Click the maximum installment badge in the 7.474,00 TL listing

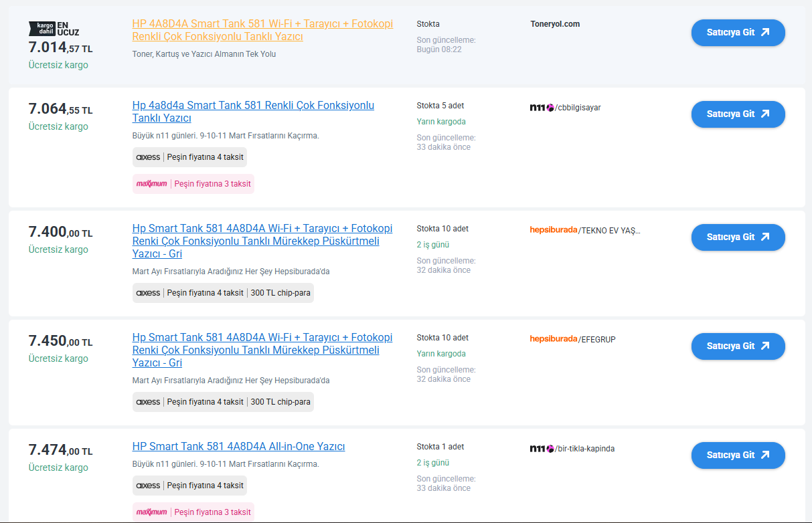pyautogui.click(x=193, y=512)
